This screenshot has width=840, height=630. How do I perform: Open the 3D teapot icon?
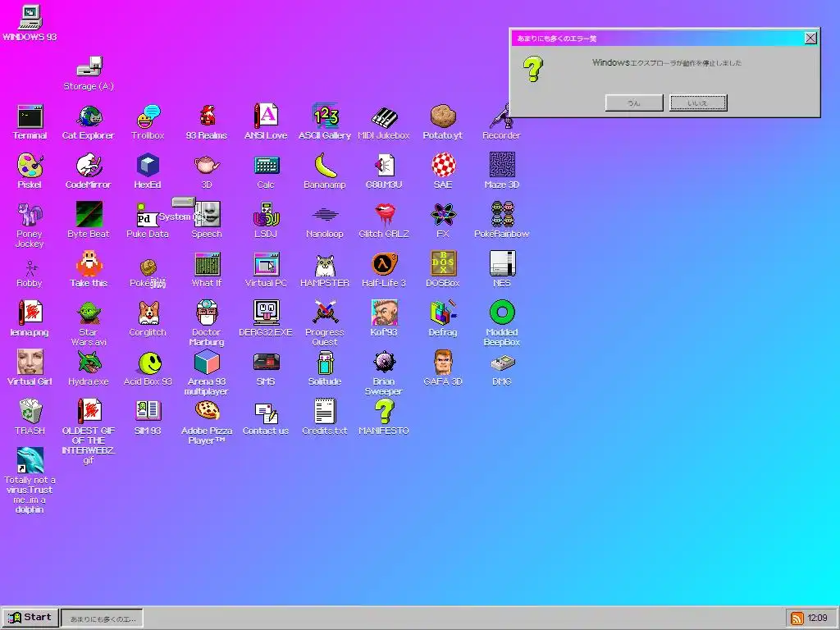pyautogui.click(x=207, y=166)
